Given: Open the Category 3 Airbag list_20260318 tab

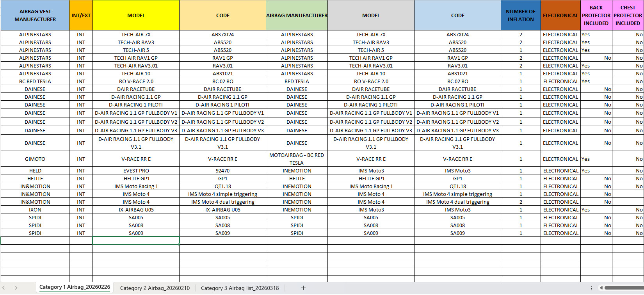Looking at the screenshot, I should (240, 288).
